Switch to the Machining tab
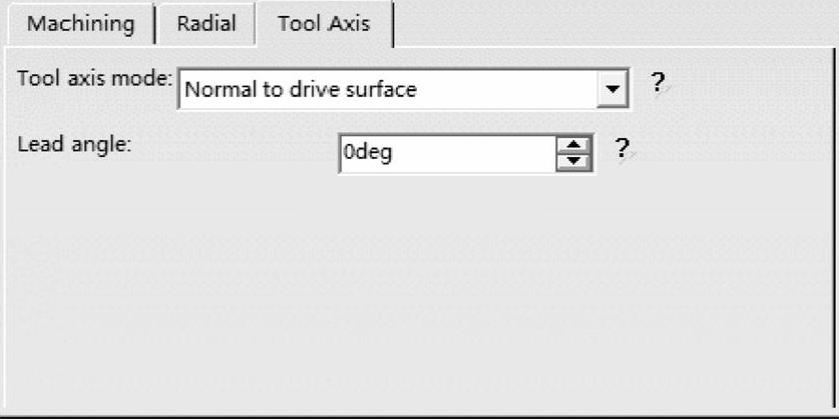 [x=81, y=24]
